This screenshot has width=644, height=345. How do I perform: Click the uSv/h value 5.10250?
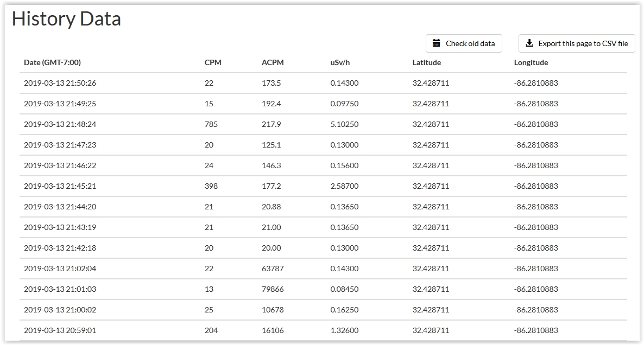coord(344,124)
